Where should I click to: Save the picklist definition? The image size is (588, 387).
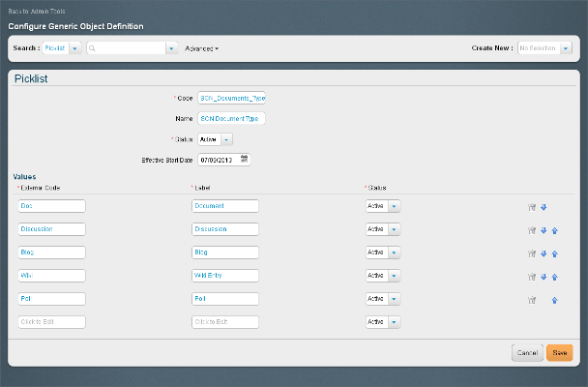560,353
